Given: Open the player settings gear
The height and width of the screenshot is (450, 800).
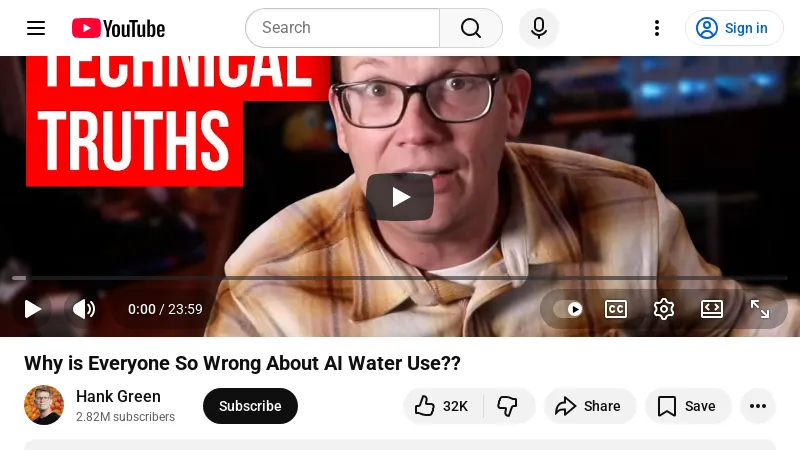Looking at the screenshot, I should tap(664, 309).
